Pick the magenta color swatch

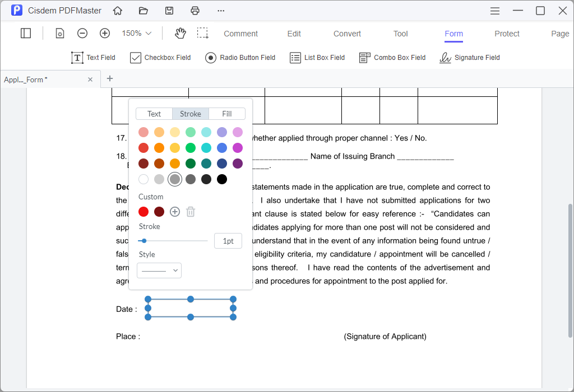click(x=238, y=148)
